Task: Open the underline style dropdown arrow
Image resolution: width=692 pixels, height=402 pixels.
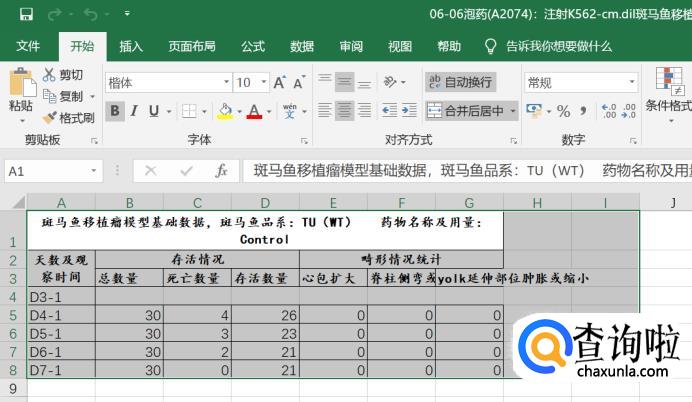Action: (x=169, y=111)
